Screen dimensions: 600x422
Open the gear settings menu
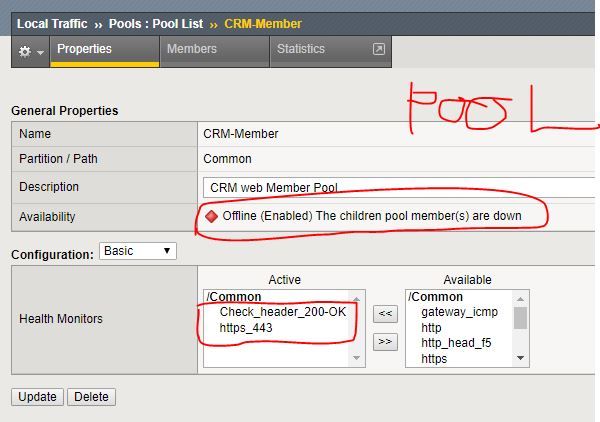tap(24, 50)
